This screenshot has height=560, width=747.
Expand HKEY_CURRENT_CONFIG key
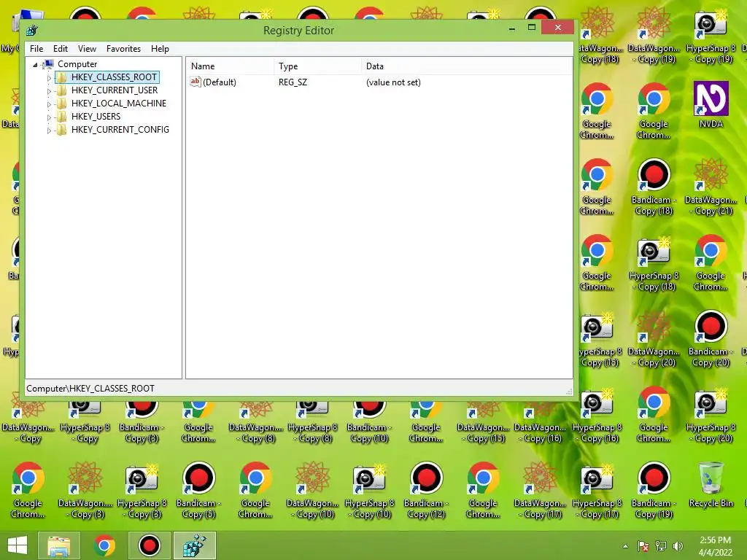[49, 130]
